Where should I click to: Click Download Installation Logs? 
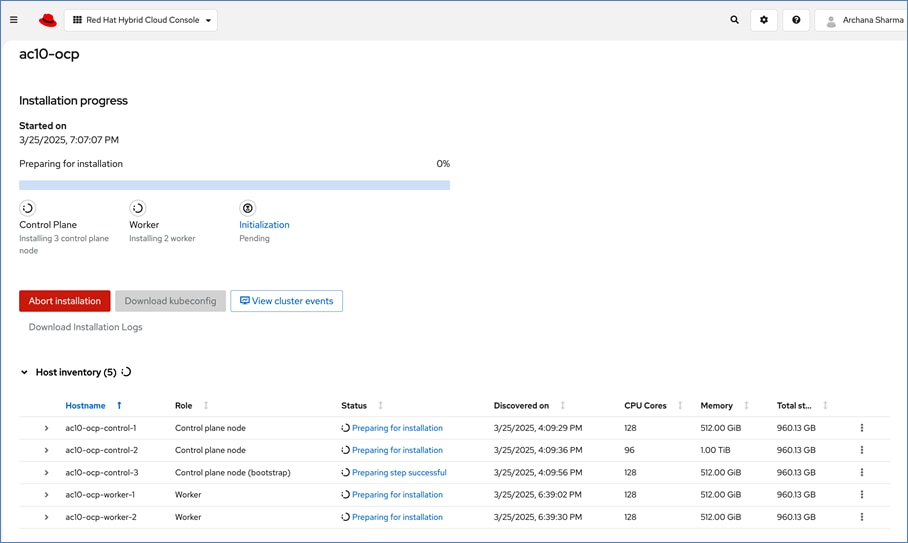[86, 327]
